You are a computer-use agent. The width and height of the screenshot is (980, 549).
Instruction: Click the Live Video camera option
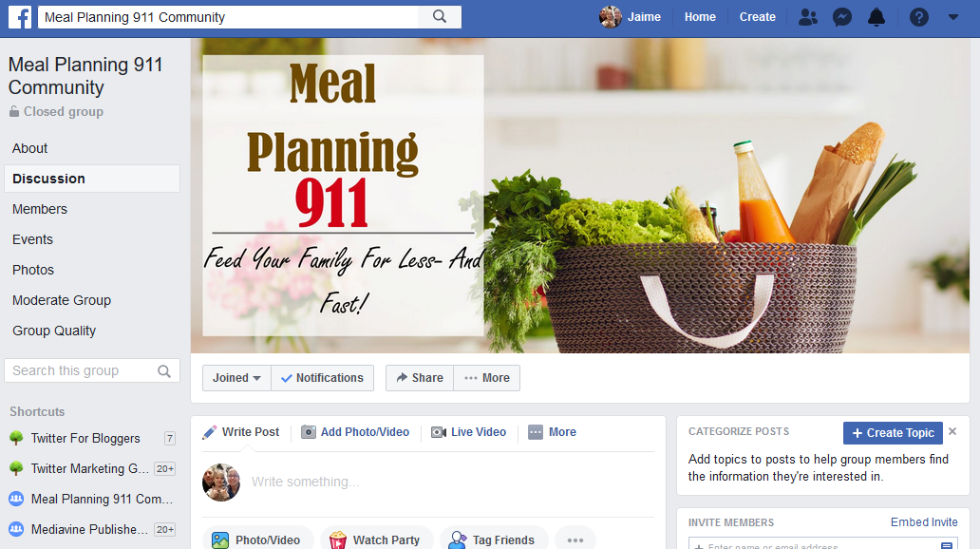(x=469, y=432)
